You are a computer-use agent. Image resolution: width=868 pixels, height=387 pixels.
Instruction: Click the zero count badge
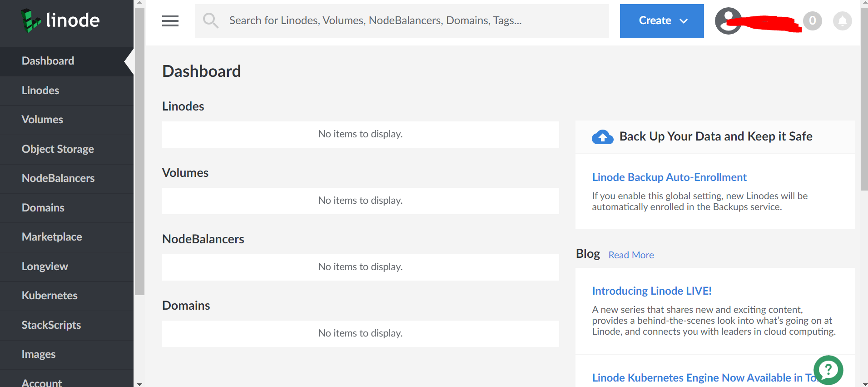click(x=812, y=21)
